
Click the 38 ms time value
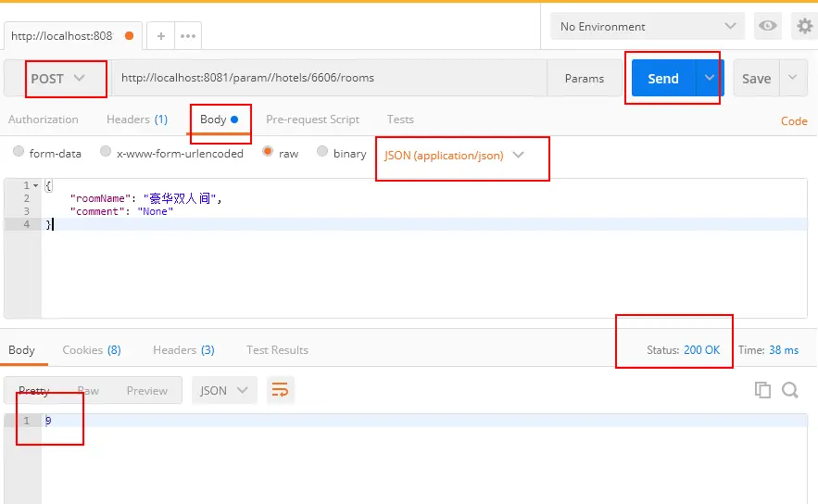(784, 350)
